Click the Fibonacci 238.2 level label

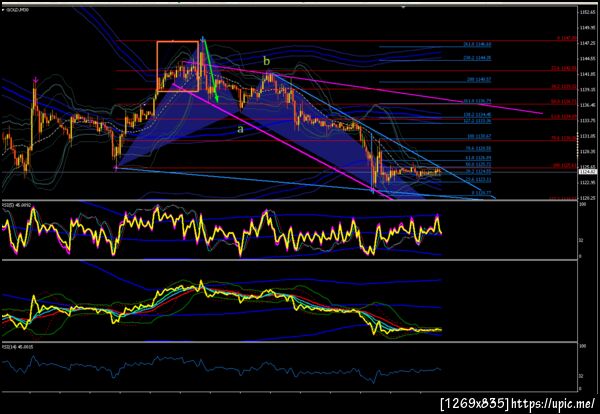(477, 58)
